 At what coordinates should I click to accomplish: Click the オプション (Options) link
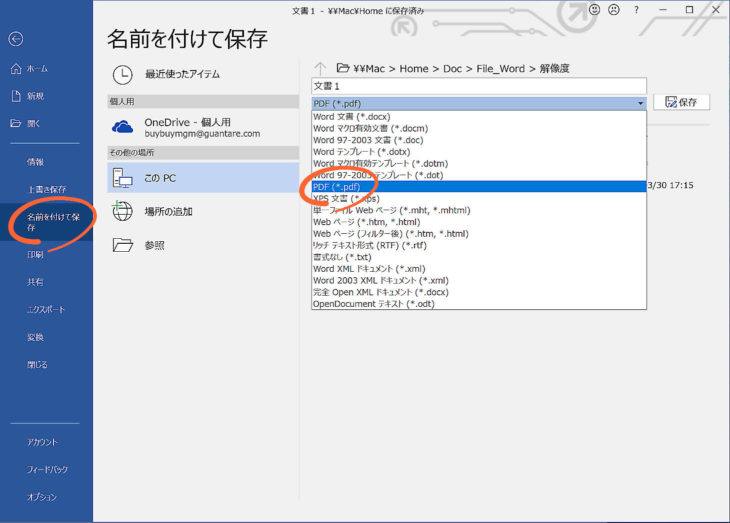[x=42, y=497]
